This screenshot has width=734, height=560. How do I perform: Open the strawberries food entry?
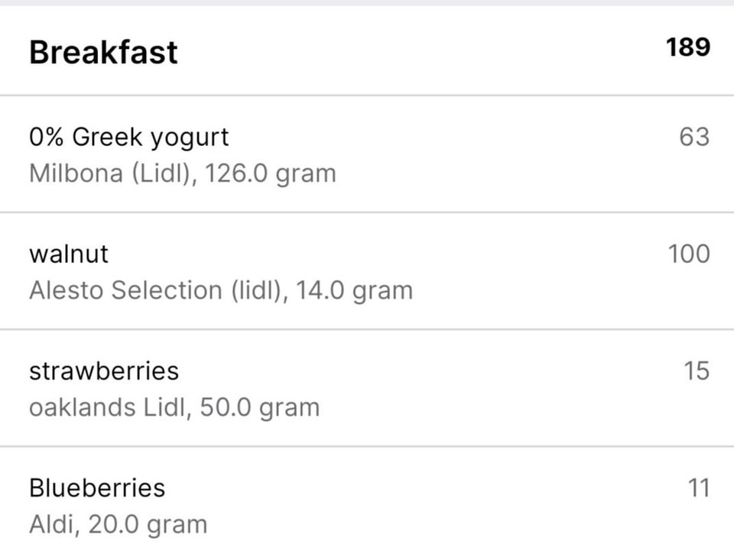click(x=104, y=371)
